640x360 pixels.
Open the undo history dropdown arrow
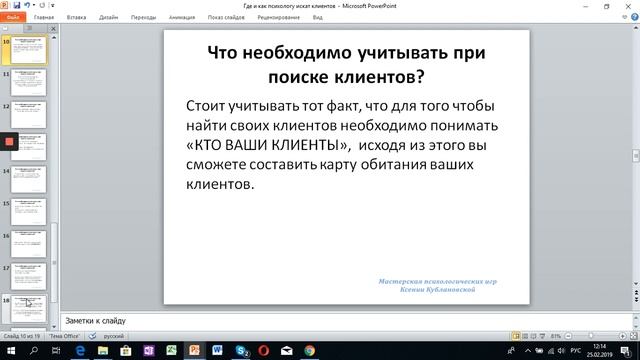coord(34,5)
